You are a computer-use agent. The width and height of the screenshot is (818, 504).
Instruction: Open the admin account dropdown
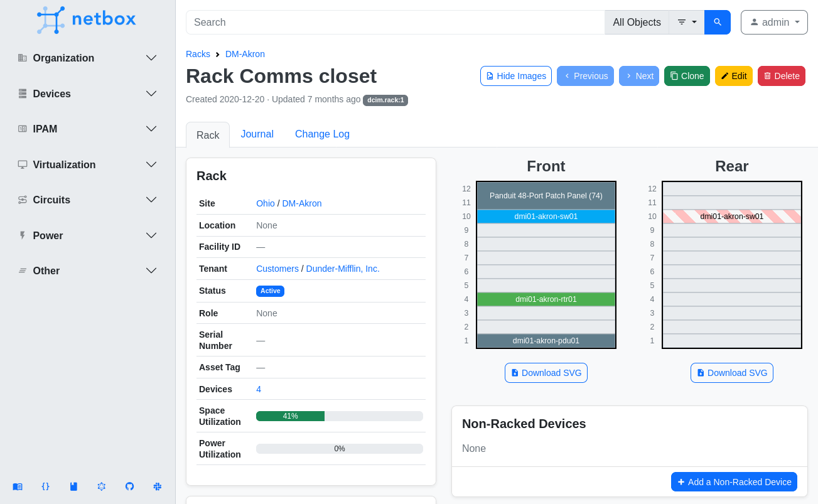click(774, 22)
